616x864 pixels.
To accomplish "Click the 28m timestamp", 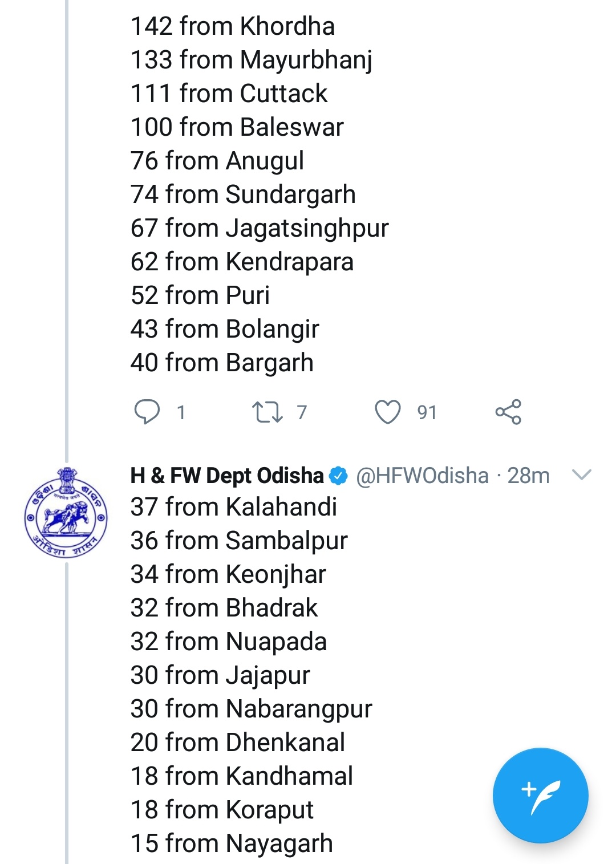I will point(528,476).
